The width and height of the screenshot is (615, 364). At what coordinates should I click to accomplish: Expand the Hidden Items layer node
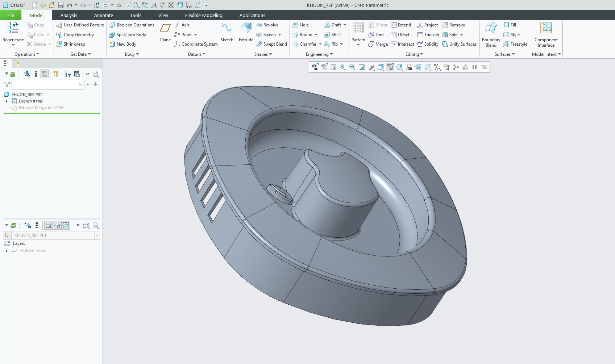coord(7,251)
